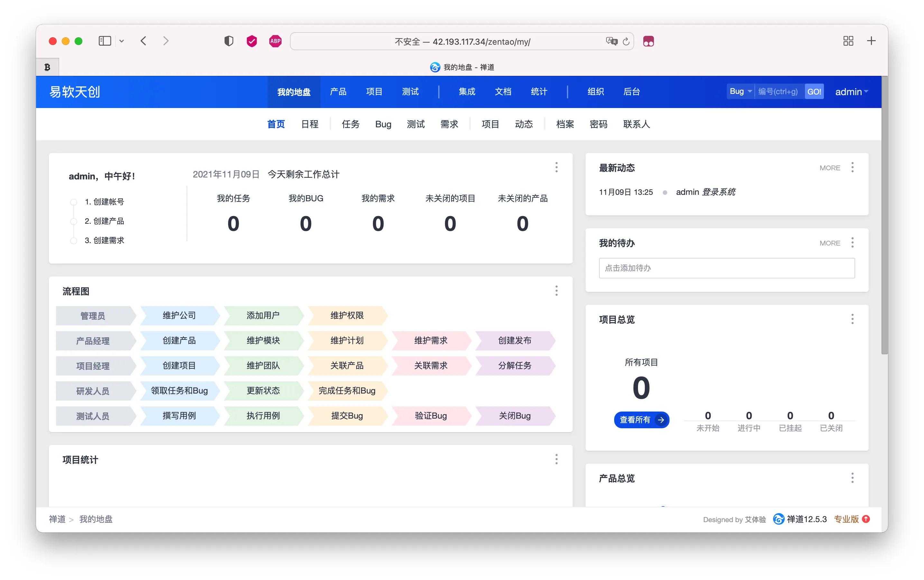Click the pink extension icon after address bar
Viewport: 924px width, 580px height.
[649, 41]
